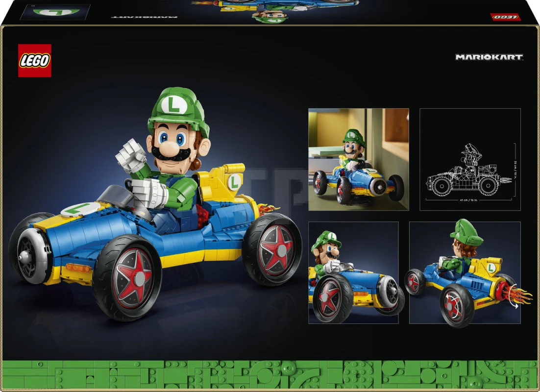The width and height of the screenshot is (540, 392).
Task: Click the L badge on the yellow rear spoiler
Action: (234, 181)
